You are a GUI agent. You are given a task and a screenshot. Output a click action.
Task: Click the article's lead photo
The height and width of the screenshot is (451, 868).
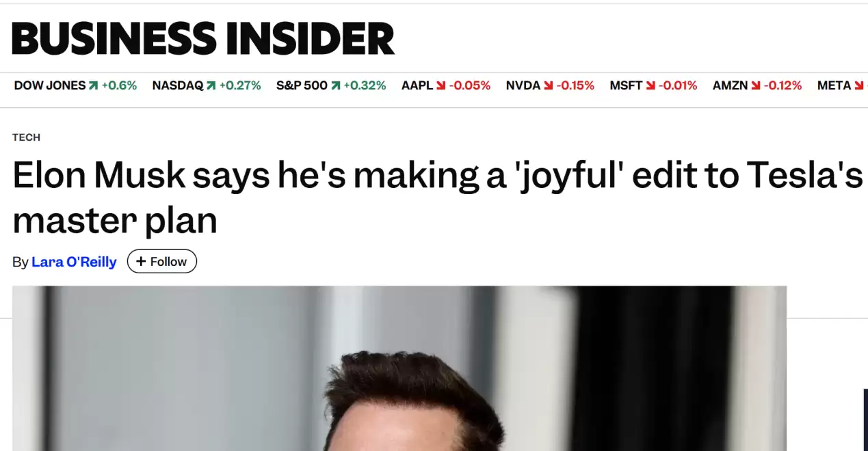coord(399,369)
